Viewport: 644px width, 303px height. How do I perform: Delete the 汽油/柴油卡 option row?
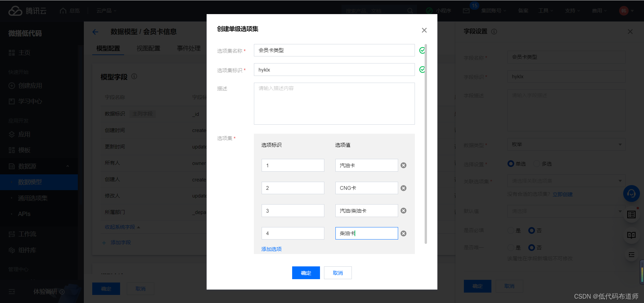[x=404, y=211]
